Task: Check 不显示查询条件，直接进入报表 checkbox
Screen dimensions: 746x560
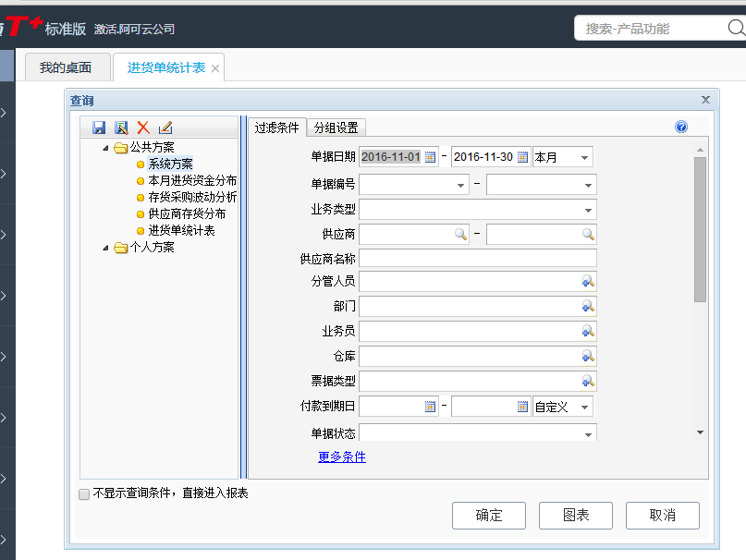Action: 84,494
